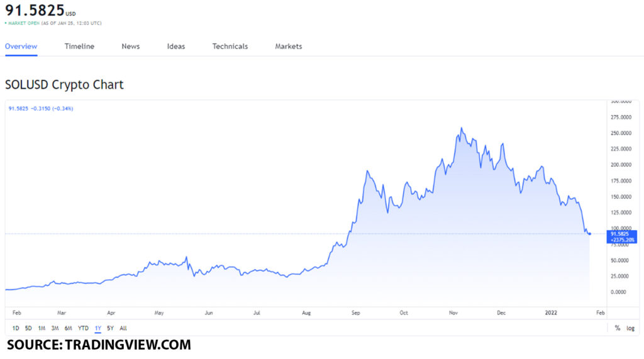Choose the 1M time range
The image size is (644, 359).
coord(42,328)
